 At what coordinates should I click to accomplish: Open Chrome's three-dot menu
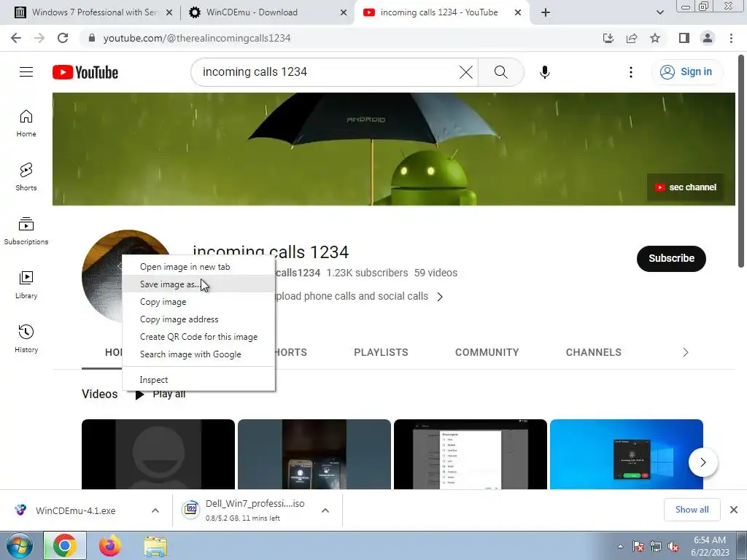click(731, 38)
